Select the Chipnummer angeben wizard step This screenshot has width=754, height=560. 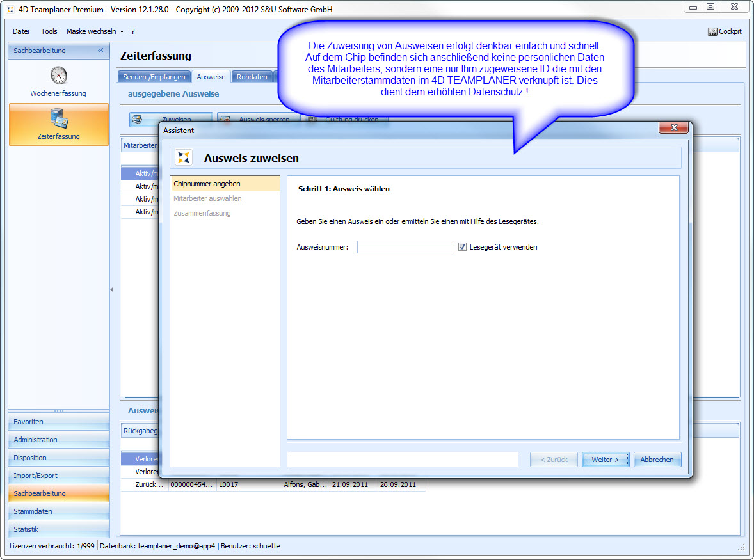point(225,184)
